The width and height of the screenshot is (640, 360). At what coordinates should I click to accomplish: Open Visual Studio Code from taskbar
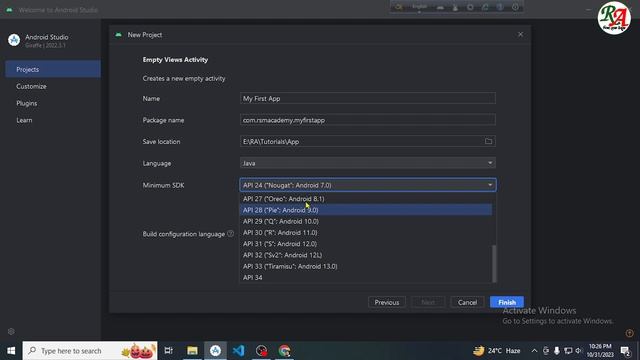238,351
